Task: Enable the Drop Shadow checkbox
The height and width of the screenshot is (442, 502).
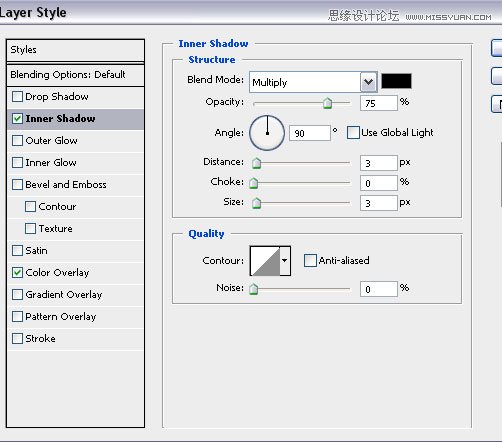Action: tap(17, 97)
